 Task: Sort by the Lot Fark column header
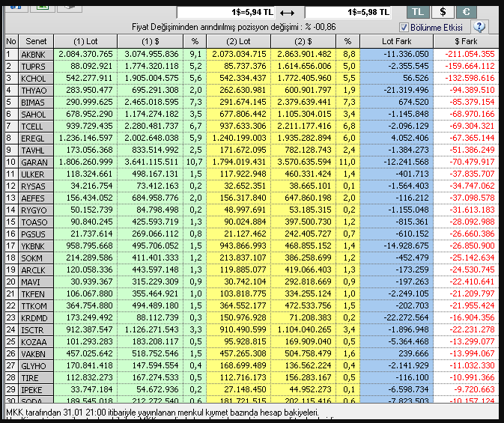point(396,41)
